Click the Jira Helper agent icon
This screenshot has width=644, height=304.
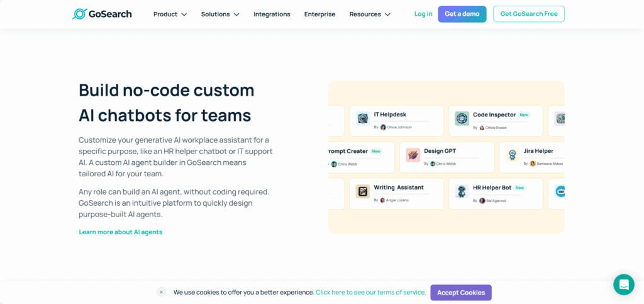tap(513, 155)
